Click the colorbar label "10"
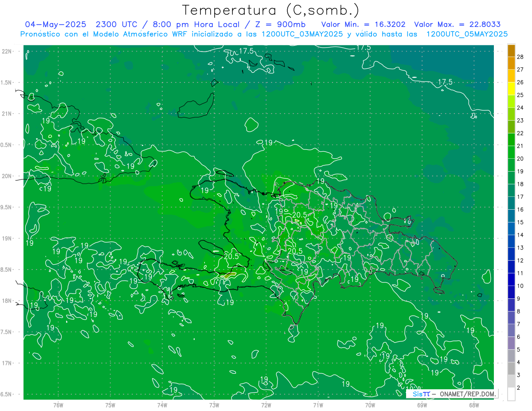The image size is (532, 411). 520,286
